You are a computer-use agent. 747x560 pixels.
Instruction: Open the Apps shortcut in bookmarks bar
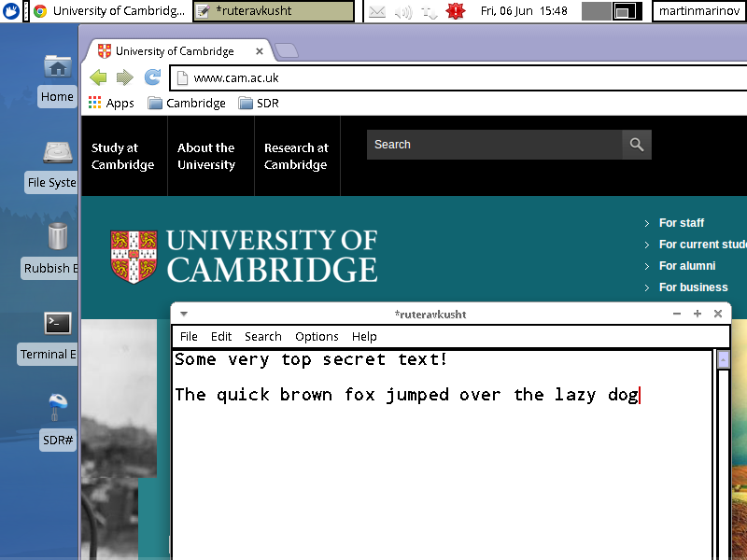click(111, 104)
